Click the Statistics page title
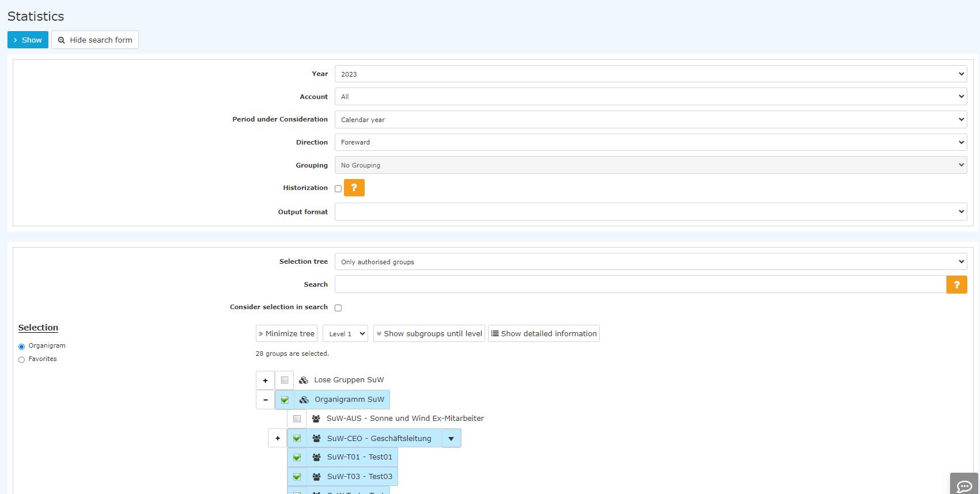The image size is (980, 494). pyautogui.click(x=36, y=16)
